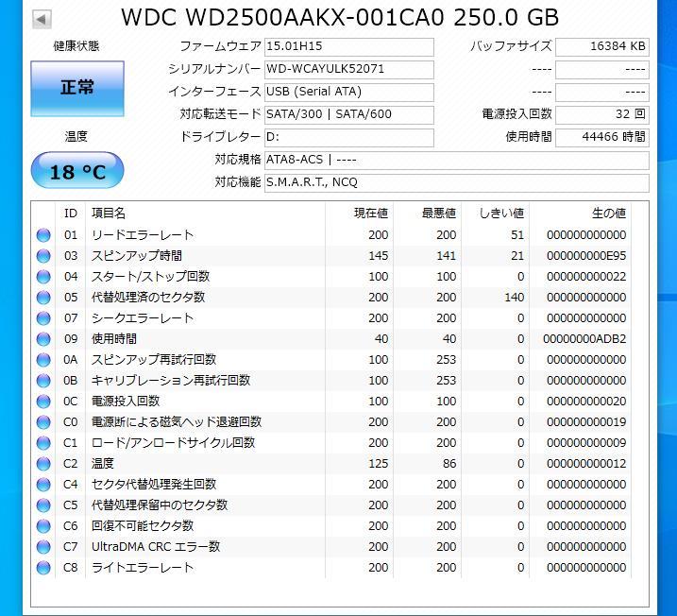Image resolution: width=677 pixels, height=616 pixels.
Task: Select the 回復不可能セクタ数 attribute name
Action: tap(143, 525)
